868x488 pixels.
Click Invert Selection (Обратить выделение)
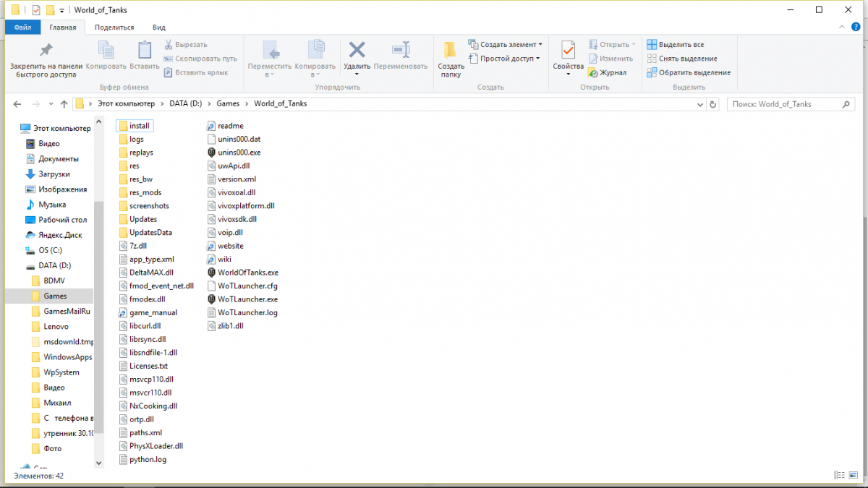688,72
